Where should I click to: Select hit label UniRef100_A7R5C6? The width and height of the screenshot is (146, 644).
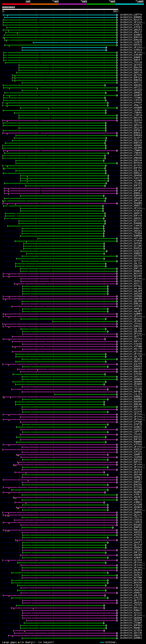pos(131,50)
